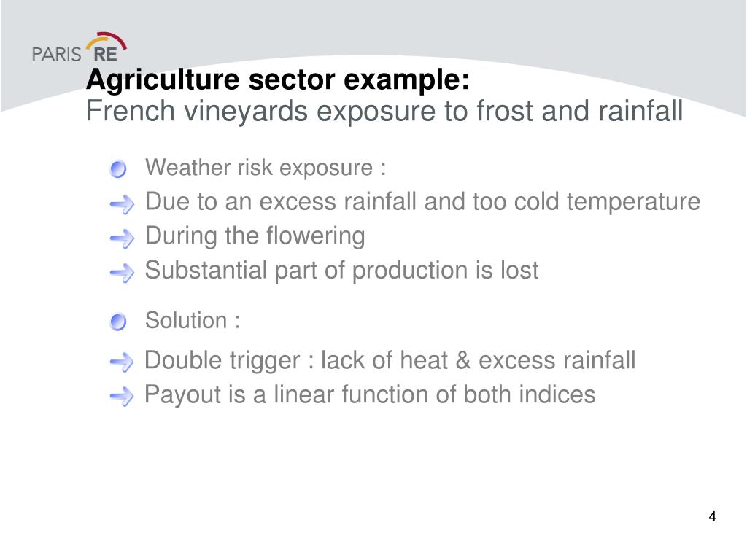Click the arrow before 'Payout is a linear function'
The width and height of the screenshot is (747, 560).
(122, 396)
